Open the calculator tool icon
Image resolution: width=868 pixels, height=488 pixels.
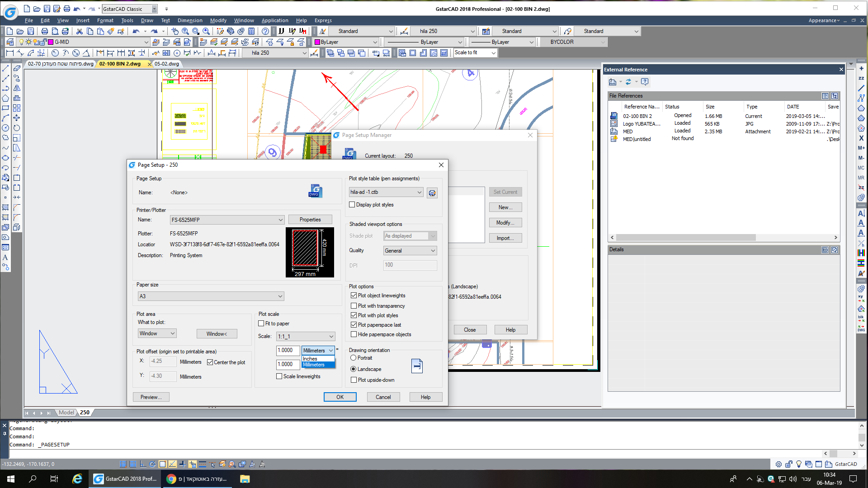251,31
